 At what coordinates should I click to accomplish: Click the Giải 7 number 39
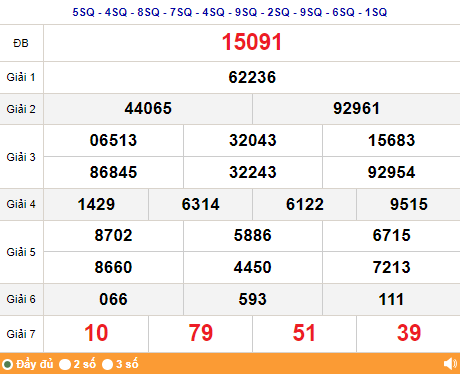tap(409, 333)
